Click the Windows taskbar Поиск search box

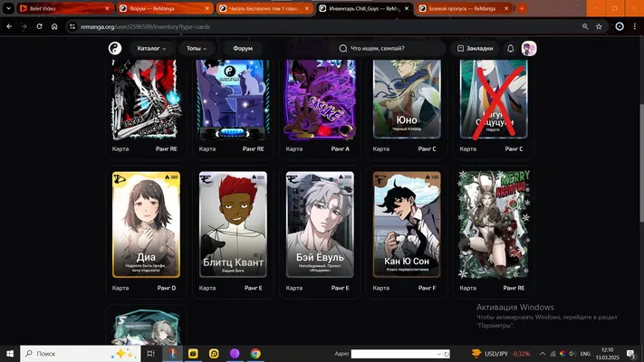(81, 353)
